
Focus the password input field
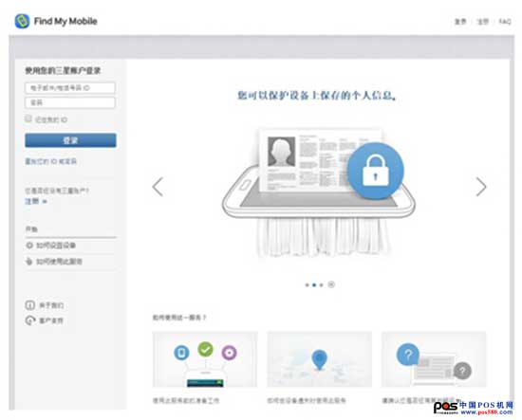70,102
